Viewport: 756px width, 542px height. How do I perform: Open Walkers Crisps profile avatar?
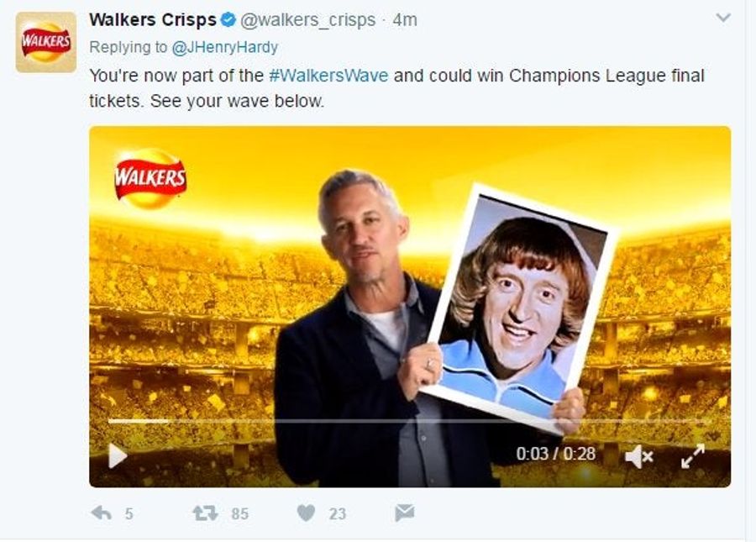point(46,42)
